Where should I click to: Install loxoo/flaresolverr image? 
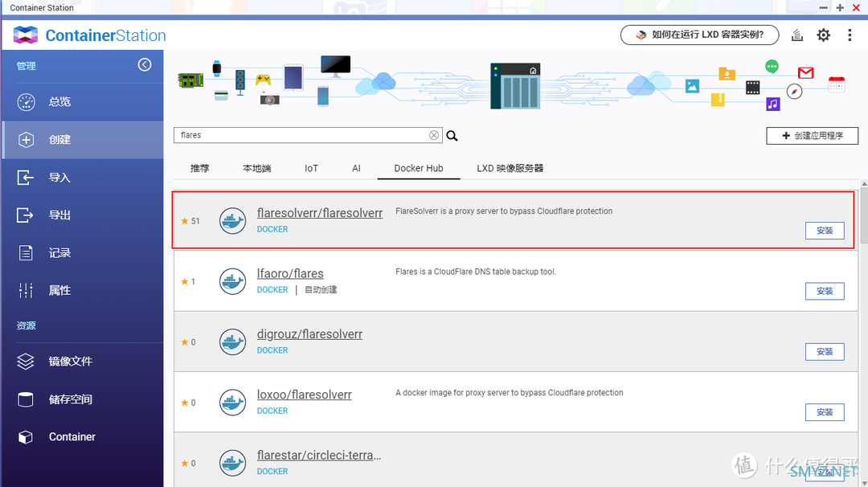click(825, 412)
